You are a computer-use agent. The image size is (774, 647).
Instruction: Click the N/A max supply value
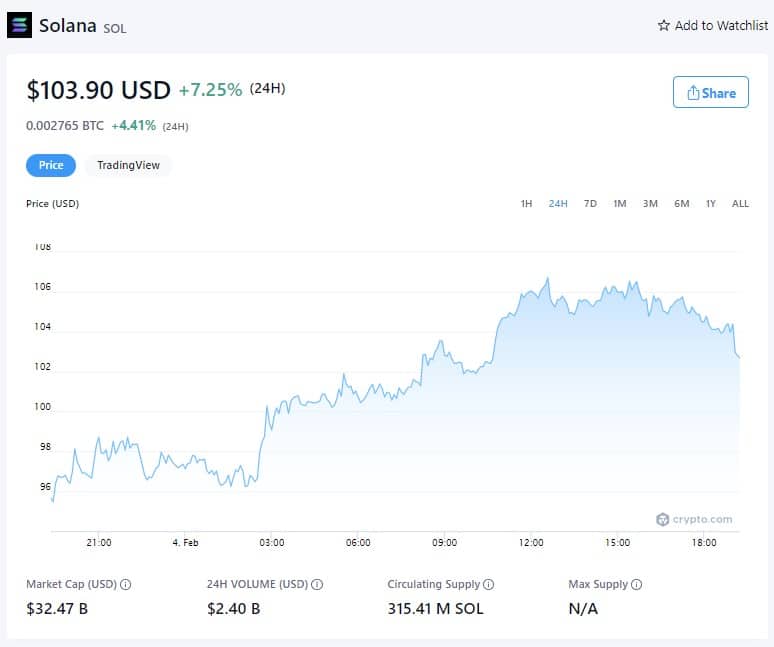pos(583,609)
